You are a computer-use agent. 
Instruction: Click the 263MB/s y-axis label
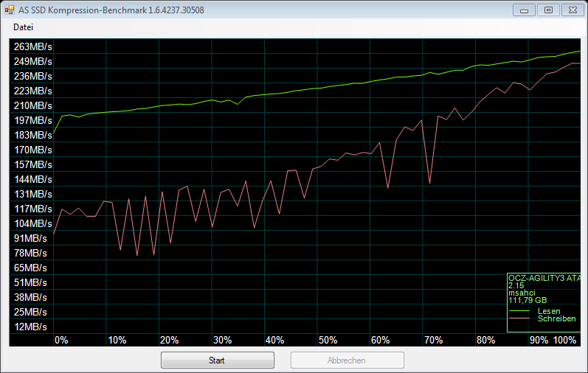(32, 46)
